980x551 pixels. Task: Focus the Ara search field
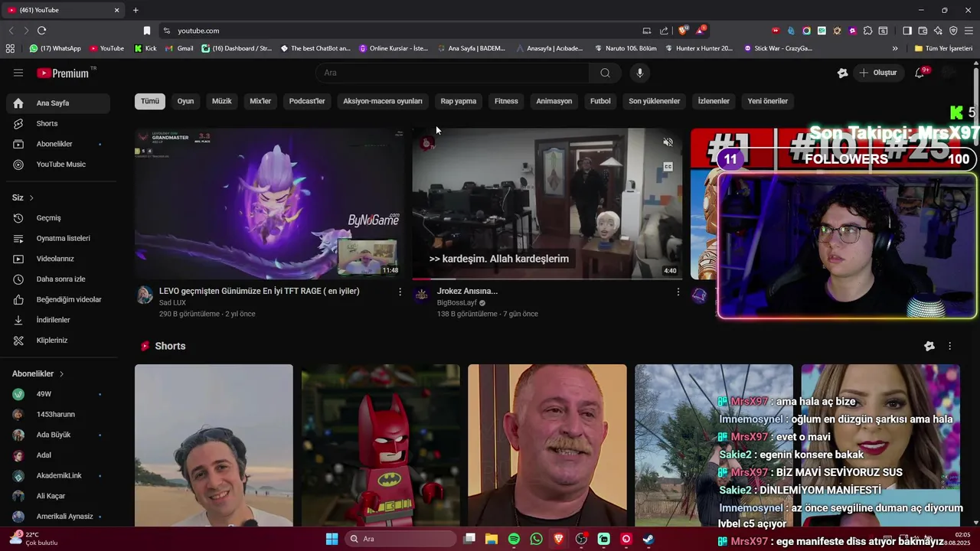(453, 73)
